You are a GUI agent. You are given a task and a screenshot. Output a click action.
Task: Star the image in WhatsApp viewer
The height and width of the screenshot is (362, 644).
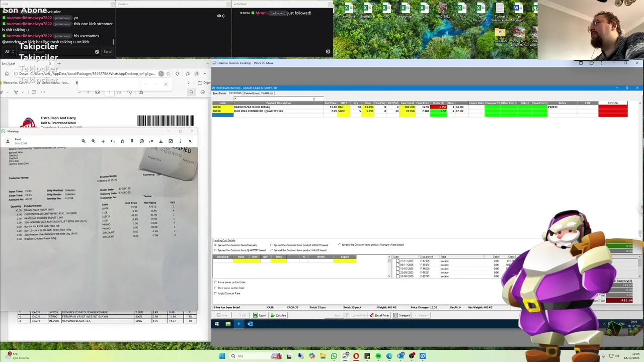[x=122, y=141]
